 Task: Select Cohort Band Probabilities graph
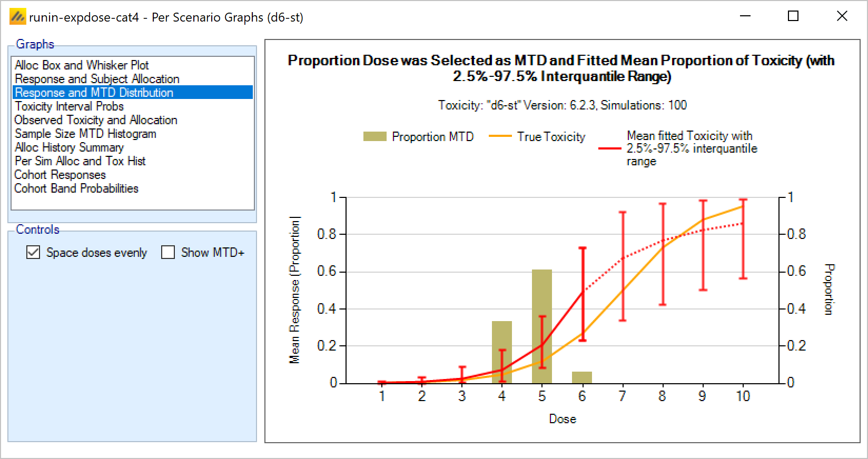[x=76, y=188]
